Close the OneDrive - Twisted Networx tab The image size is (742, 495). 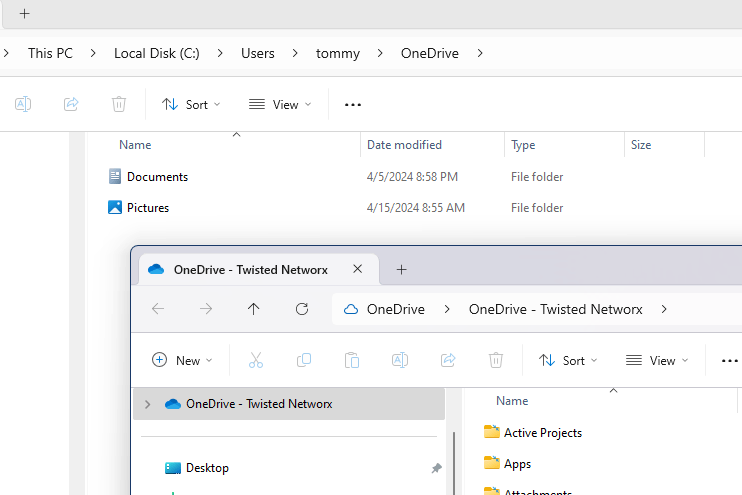[357, 269]
